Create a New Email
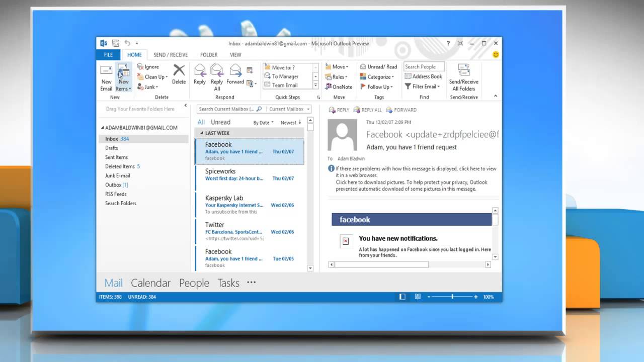644x362 pixels. 106,78
